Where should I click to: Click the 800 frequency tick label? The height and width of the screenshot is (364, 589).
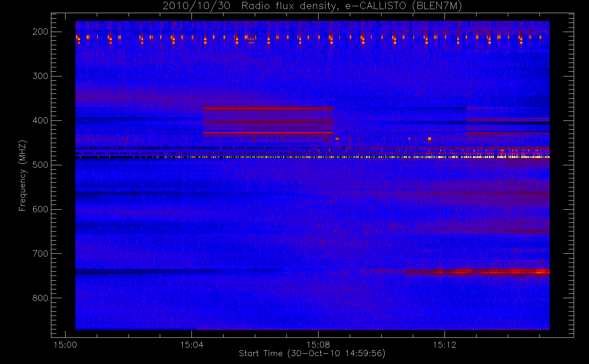pyautogui.click(x=40, y=298)
